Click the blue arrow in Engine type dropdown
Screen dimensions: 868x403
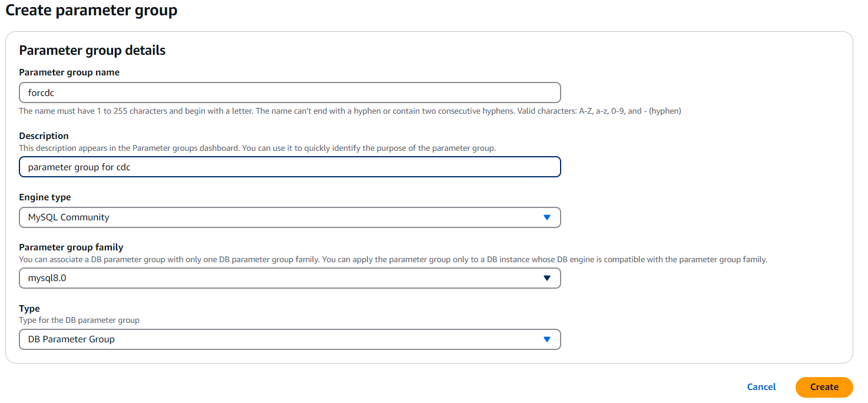point(546,217)
